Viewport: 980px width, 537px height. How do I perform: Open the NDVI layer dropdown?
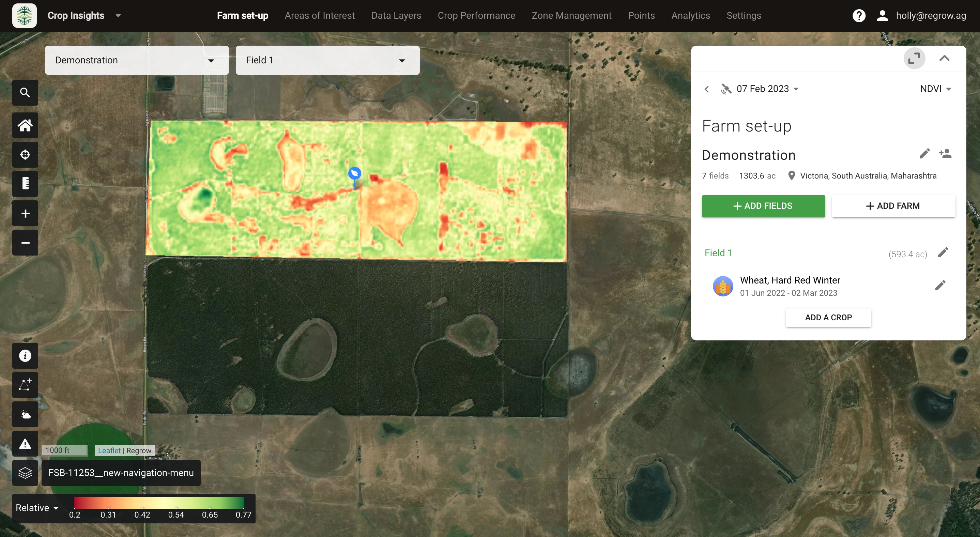tap(935, 89)
